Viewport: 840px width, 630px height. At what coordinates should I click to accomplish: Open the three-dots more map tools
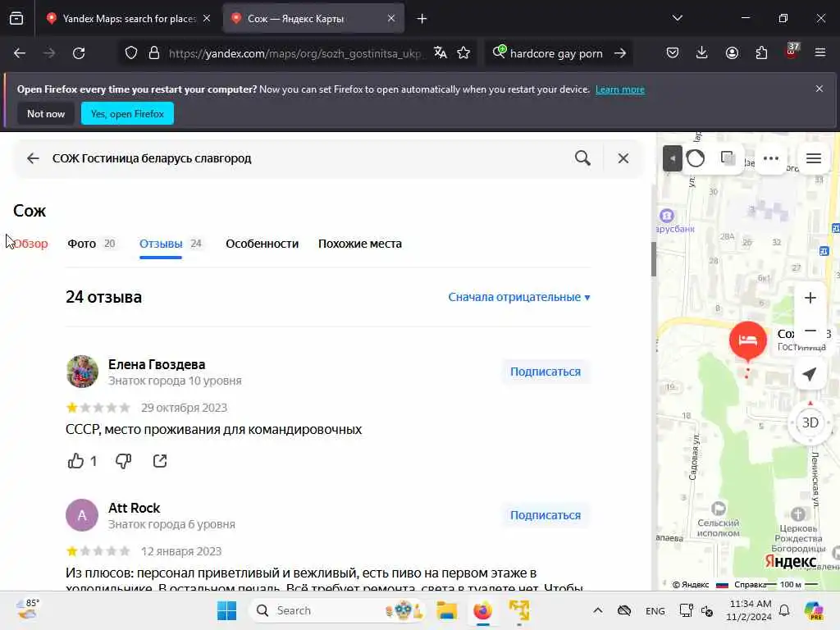click(771, 158)
